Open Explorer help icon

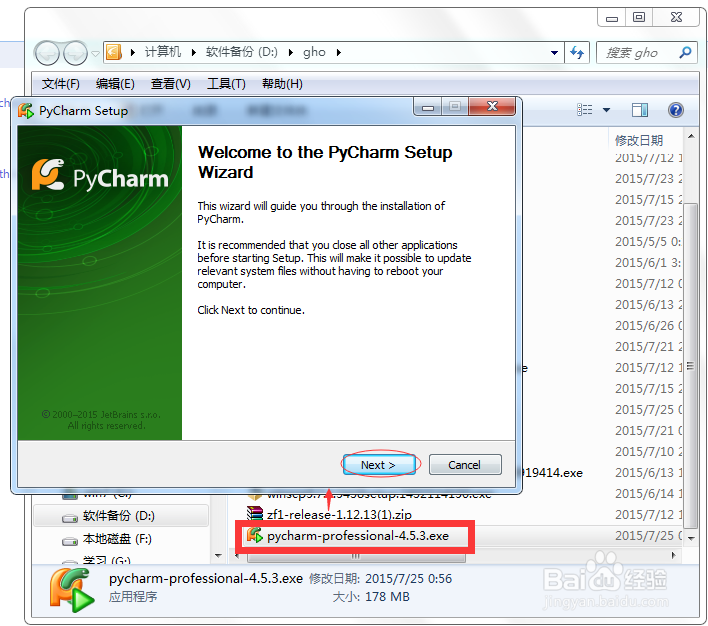[x=675, y=110]
